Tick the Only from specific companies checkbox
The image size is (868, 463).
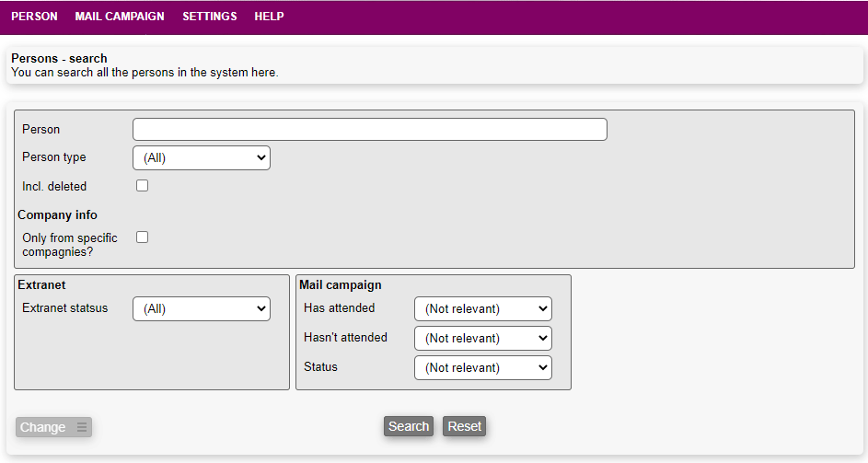(142, 237)
